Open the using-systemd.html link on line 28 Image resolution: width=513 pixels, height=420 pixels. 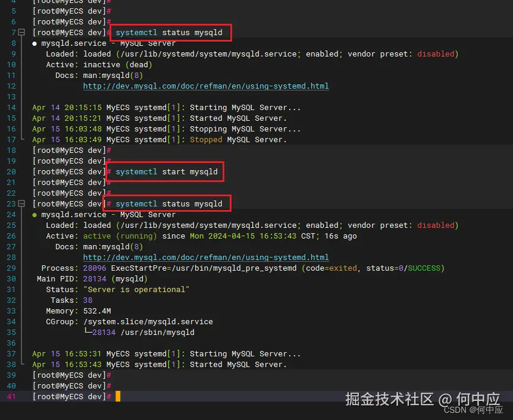click(x=206, y=258)
